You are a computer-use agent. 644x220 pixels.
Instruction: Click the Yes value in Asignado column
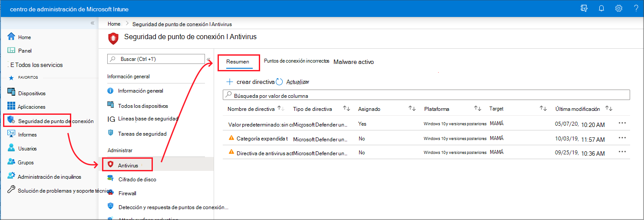click(362, 124)
